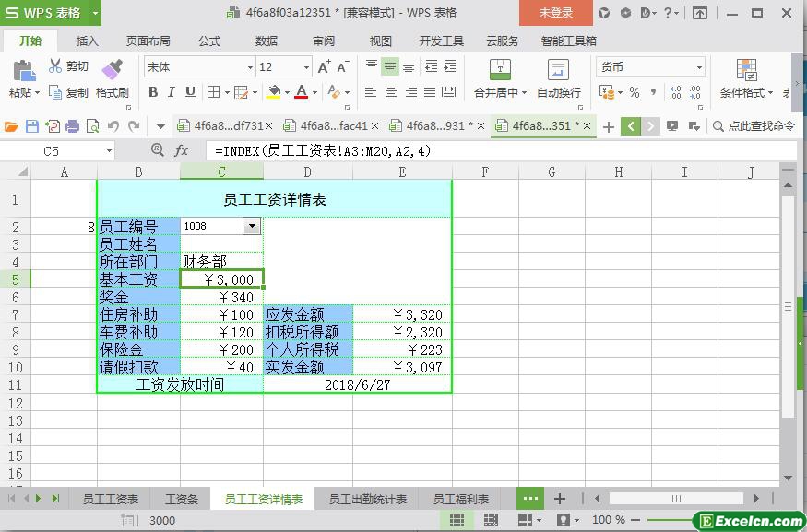Click the insert function fx icon
Image resolution: width=807 pixels, height=532 pixels.
pyautogui.click(x=182, y=150)
